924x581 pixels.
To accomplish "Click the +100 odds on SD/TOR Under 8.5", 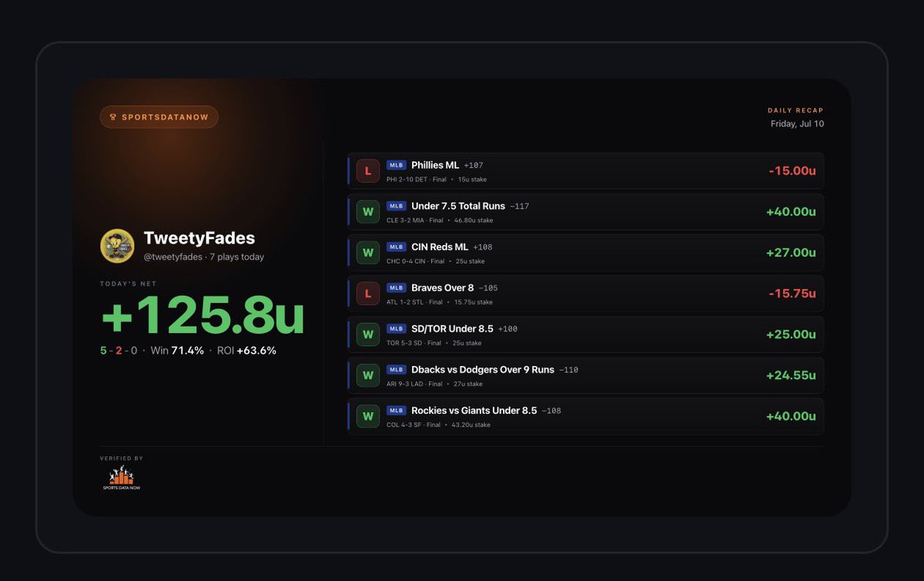I will pyautogui.click(x=507, y=329).
